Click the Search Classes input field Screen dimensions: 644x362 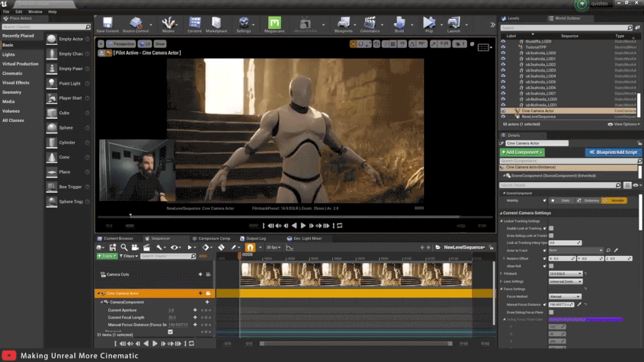click(46, 27)
